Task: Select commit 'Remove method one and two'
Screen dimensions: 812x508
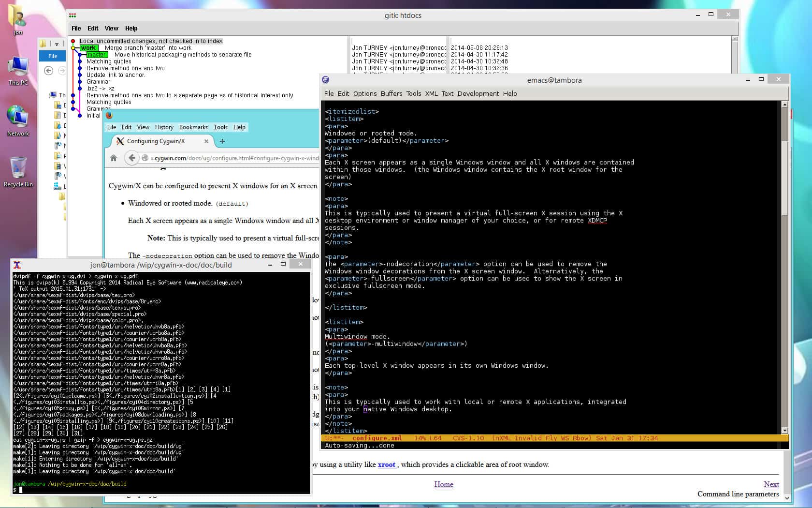Action: pyautogui.click(x=126, y=68)
